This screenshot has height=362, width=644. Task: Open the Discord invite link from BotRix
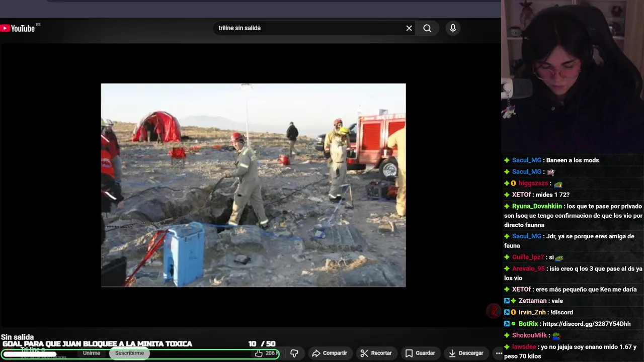(x=587, y=324)
